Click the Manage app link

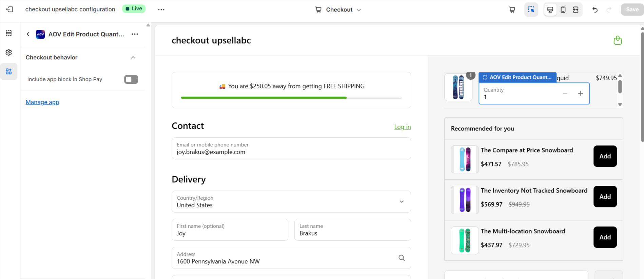42,102
